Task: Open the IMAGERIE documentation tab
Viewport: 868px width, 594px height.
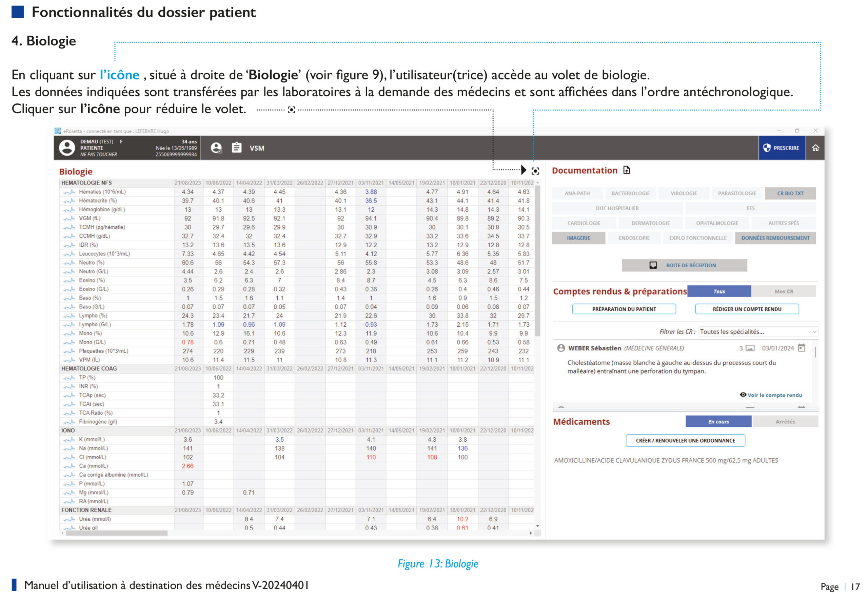Action: coord(578,238)
